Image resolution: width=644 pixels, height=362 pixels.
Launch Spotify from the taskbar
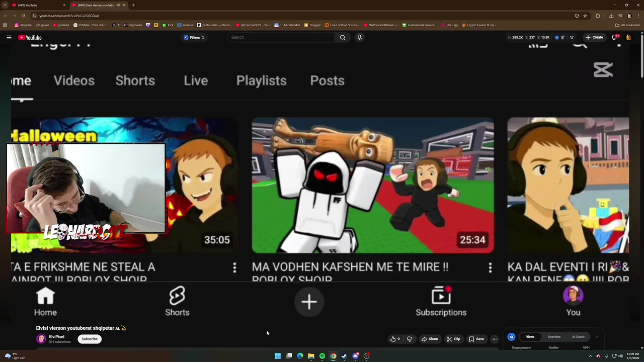coord(322,356)
